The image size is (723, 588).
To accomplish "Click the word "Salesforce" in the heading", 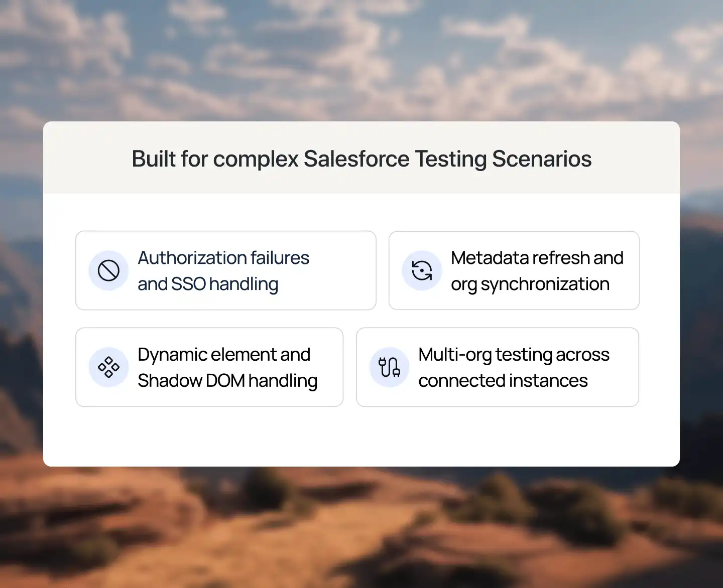I will tap(356, 159).
